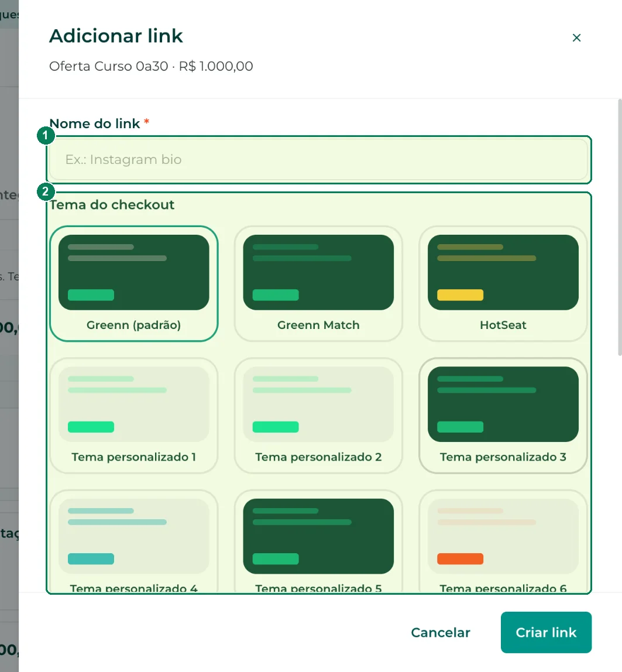This screenshot has height=672, width=622.
Task: Select Tema personalizado 3 theme
Action: click(x=503, y=416)
